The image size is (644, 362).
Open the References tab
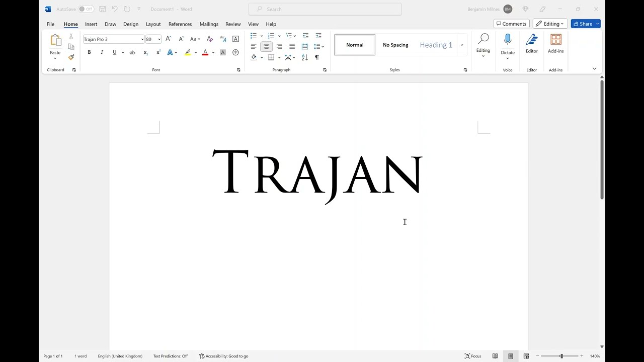click(x=180, y=24)
